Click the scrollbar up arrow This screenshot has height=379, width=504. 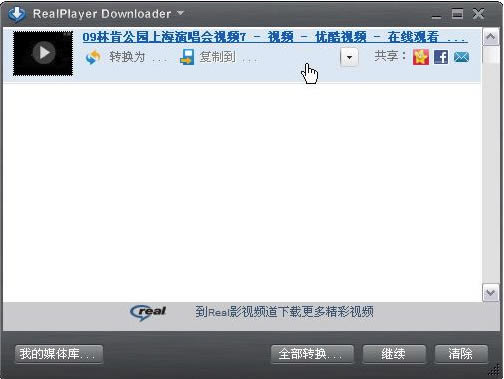click(490, 37)
